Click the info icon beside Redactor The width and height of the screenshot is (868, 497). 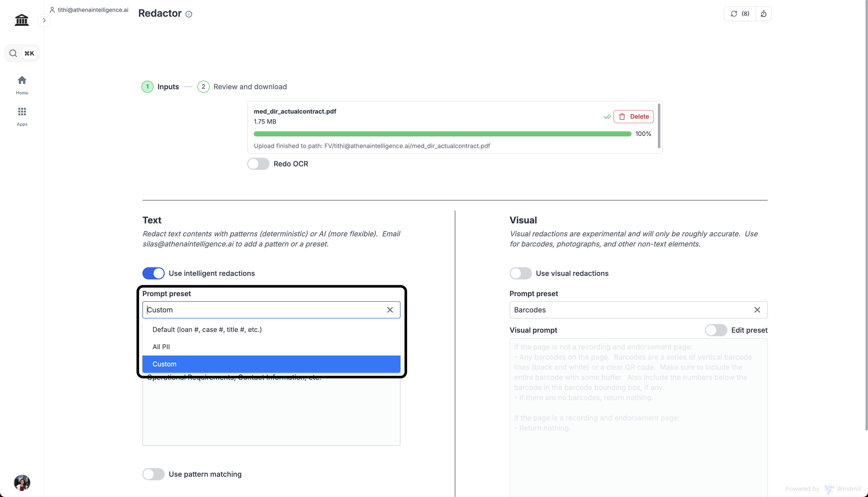point(189,14)
